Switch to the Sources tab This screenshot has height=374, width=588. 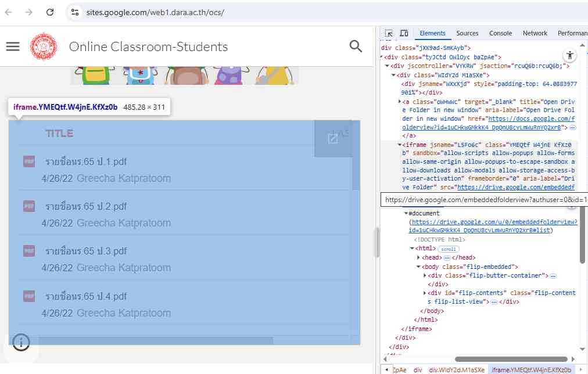click(467, 34)
